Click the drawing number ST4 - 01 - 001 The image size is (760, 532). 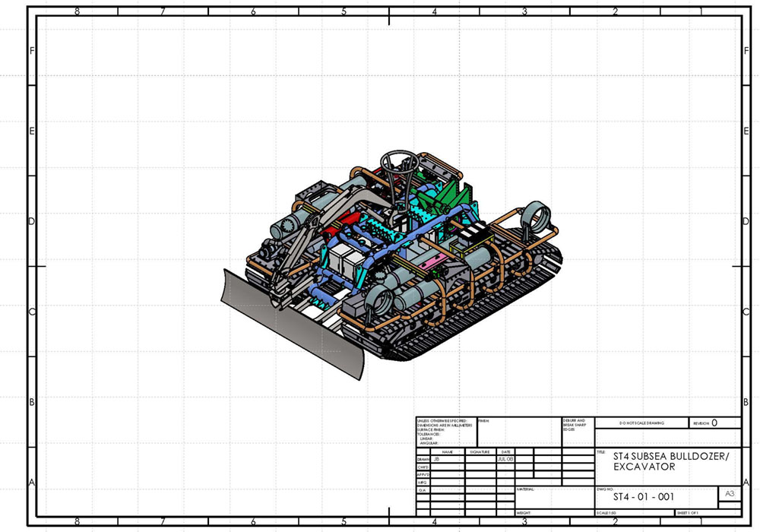tap(644, 496)
